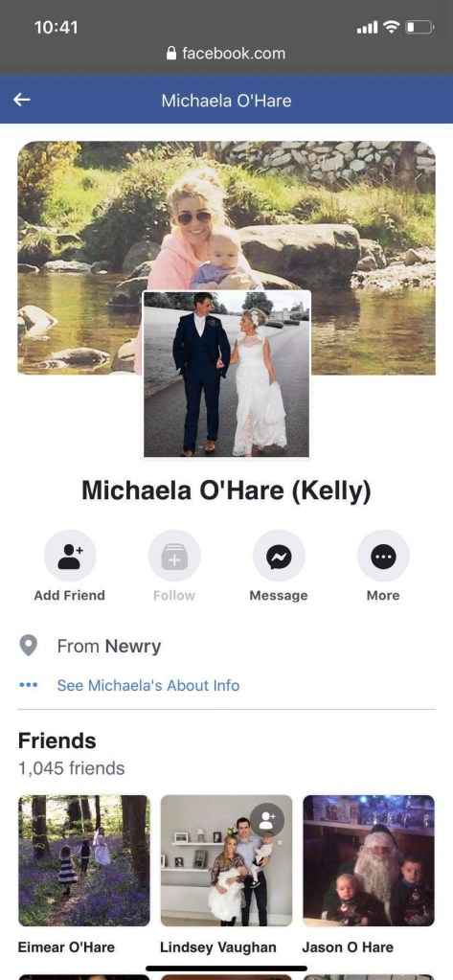The width and height of the screenshot is (453, 980).
Task: Select the 1,045 friends count
Action: (71, 768)
